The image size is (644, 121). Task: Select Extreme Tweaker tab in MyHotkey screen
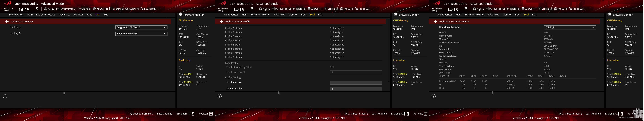(x=46, y=15)
